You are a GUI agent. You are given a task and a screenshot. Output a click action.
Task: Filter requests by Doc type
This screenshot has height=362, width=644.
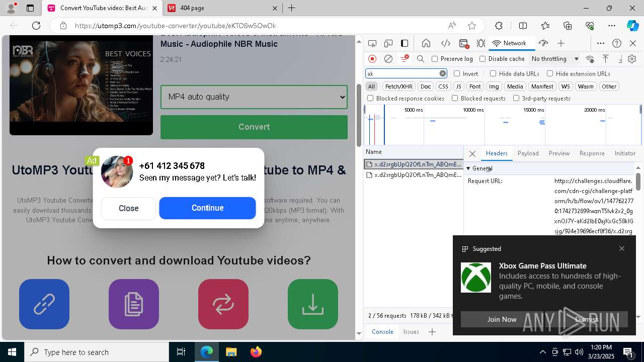coord(426,86)
